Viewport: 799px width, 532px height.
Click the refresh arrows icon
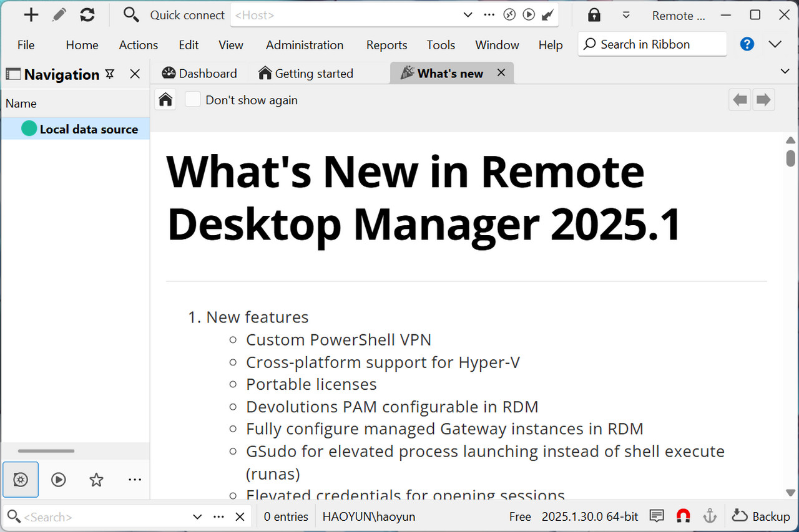[87, 15]
